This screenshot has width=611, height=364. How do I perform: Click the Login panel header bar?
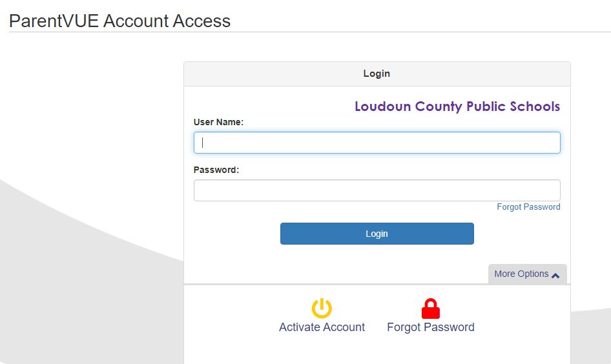point(377,74)
